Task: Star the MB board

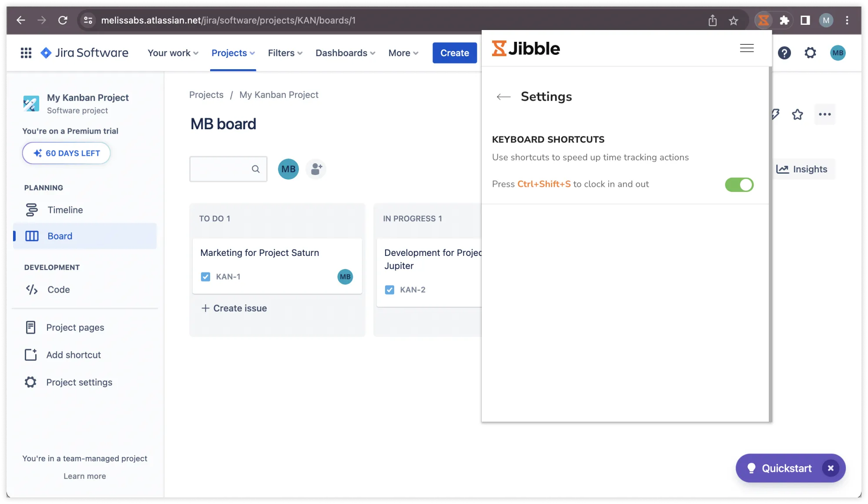Action: tap(797, 114)
